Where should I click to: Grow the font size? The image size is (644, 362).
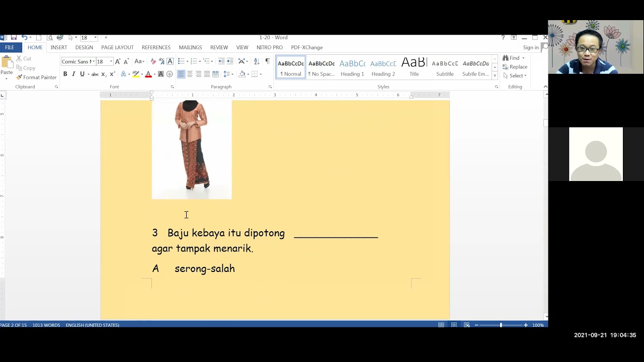pyautogui.click(x=118, y=61)
